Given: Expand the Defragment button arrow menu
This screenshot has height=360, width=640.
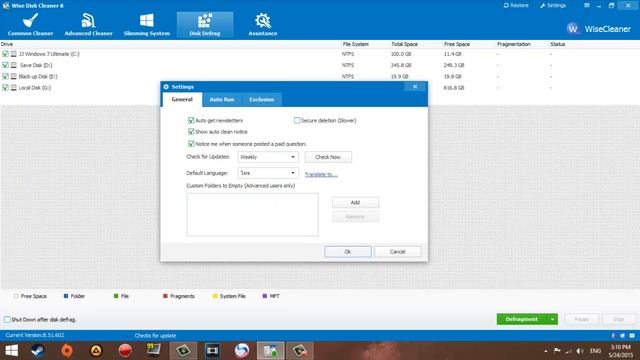Looking at the screenshot, I should [x=552, y=319].
